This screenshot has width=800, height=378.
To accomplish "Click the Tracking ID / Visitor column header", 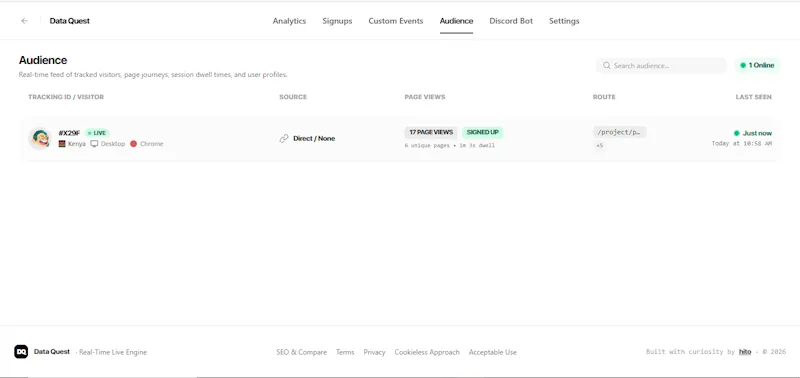I will (66, 97).
